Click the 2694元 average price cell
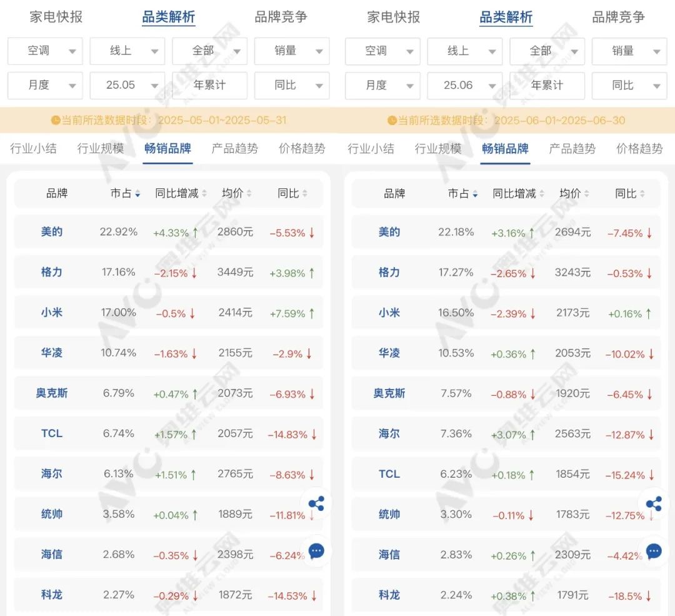Viewport: 675px width, 616px height. (573, 232)
